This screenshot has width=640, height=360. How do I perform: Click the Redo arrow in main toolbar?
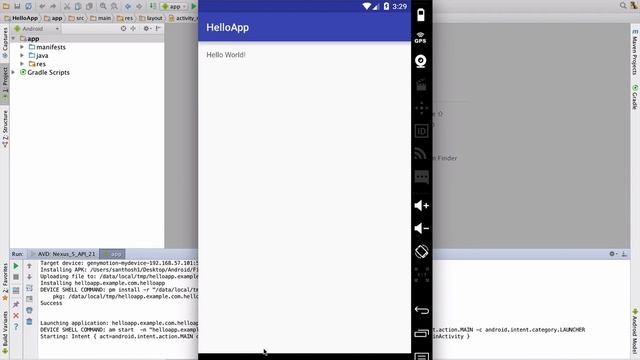53,6
